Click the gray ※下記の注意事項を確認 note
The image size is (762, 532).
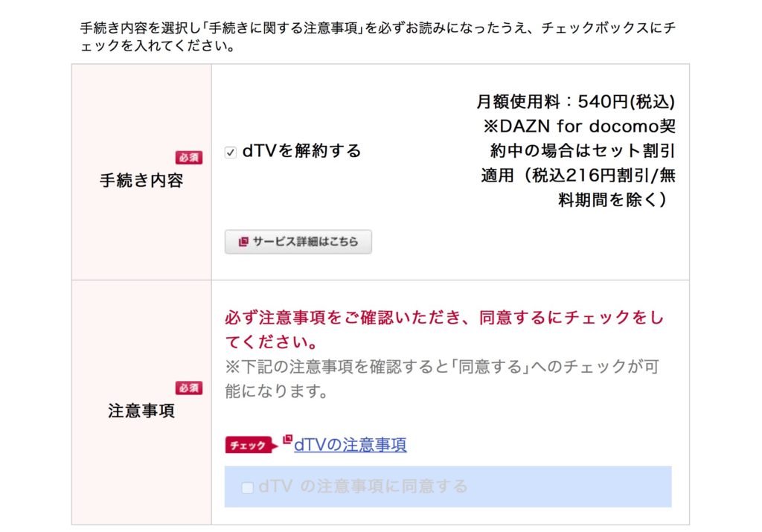pos(442,379)
